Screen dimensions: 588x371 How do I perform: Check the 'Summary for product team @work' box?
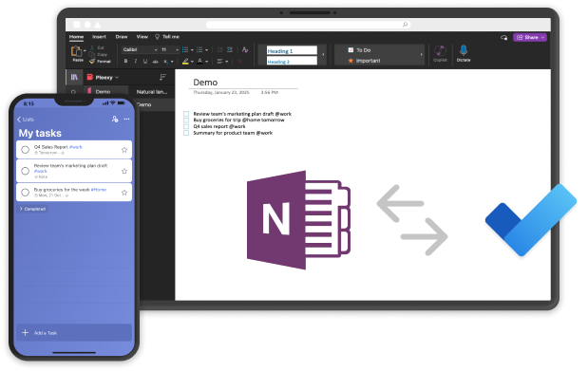pyautogui.click(x=186, y=133)
